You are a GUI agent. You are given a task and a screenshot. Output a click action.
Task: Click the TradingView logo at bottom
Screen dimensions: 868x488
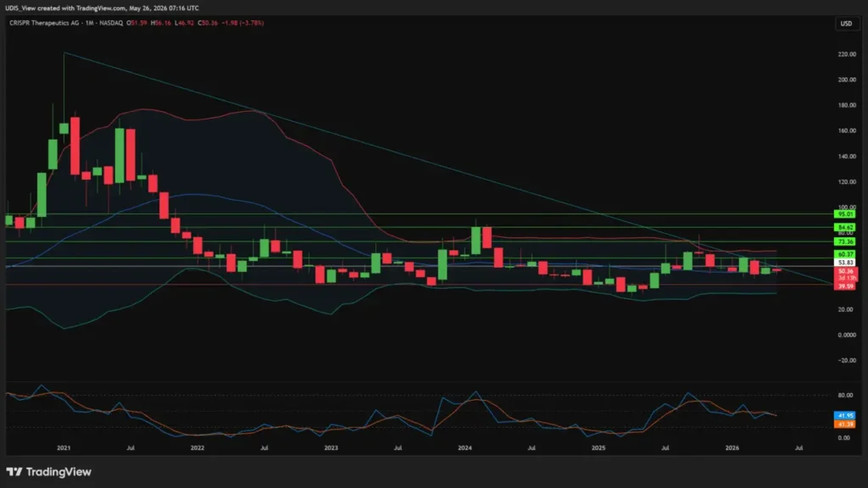click(48, 472)
